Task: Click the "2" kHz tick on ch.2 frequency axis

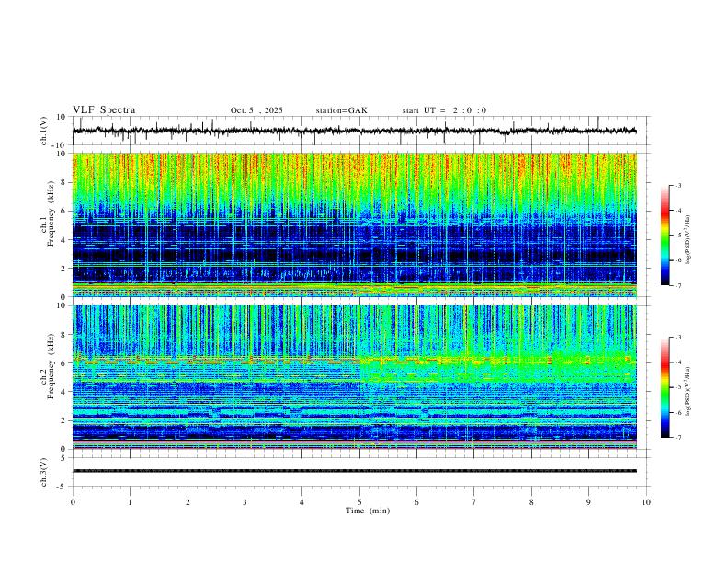Action: point(63,420)
